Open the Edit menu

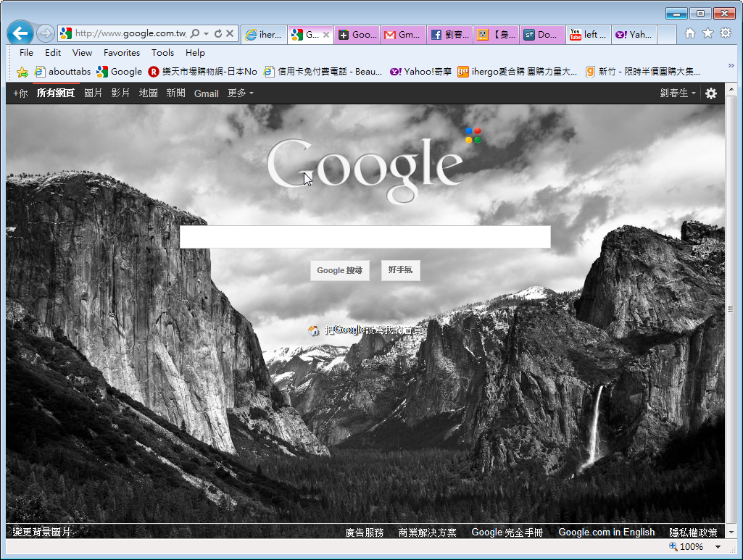point(53,53)
